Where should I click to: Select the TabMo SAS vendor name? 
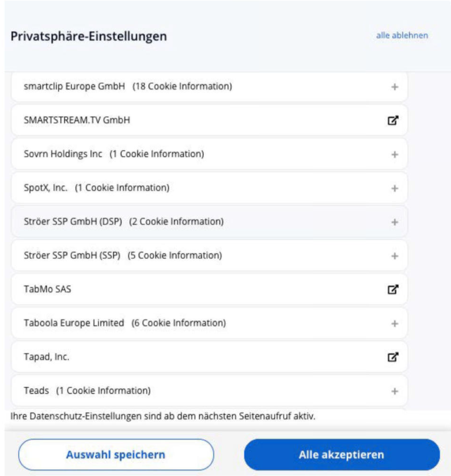click(x=47, y=289)
